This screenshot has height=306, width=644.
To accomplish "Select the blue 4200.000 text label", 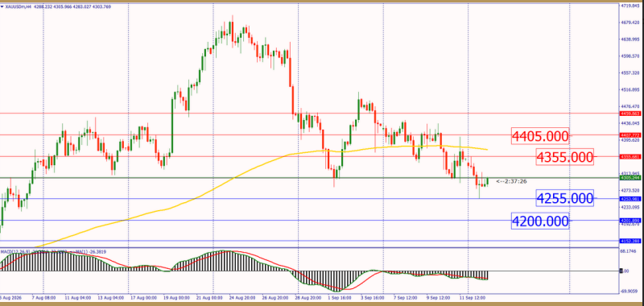I will click(540, 221).
